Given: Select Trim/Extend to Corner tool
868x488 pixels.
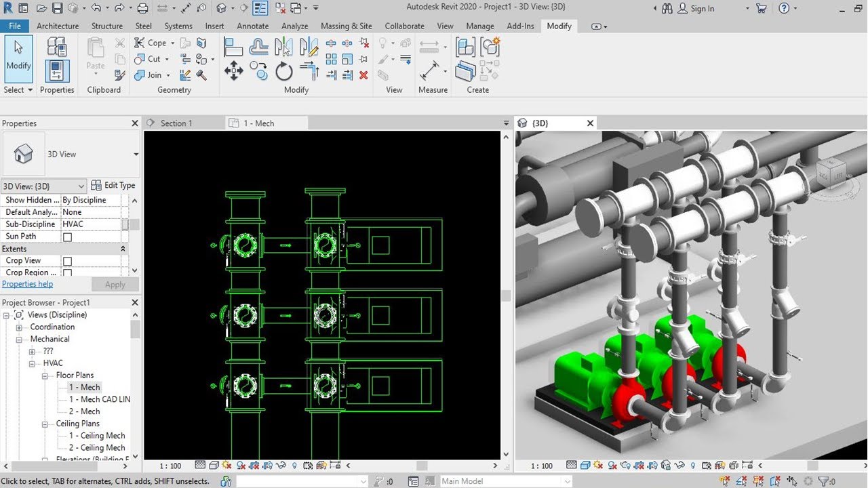Looking at the screenshot, I should click(309, 71).
